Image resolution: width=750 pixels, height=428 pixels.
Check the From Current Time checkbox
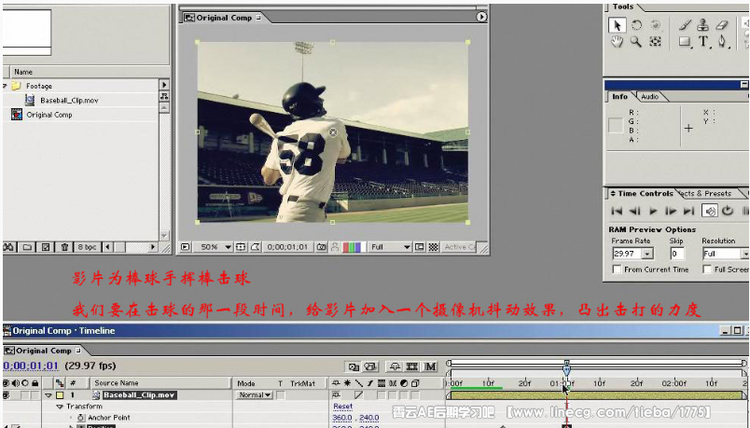click(x=617, y=269)
